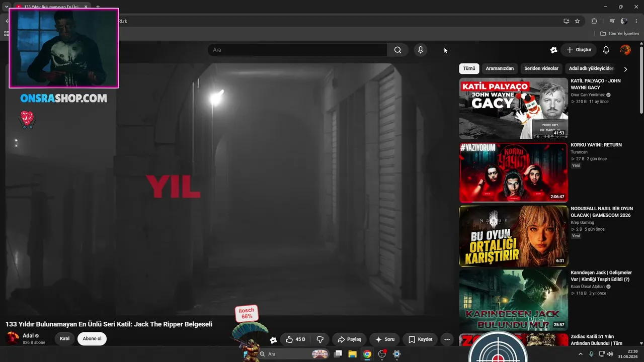
Task: Open the Adal channel avatar
Action: pyautogui.click(x=12, y=338)
